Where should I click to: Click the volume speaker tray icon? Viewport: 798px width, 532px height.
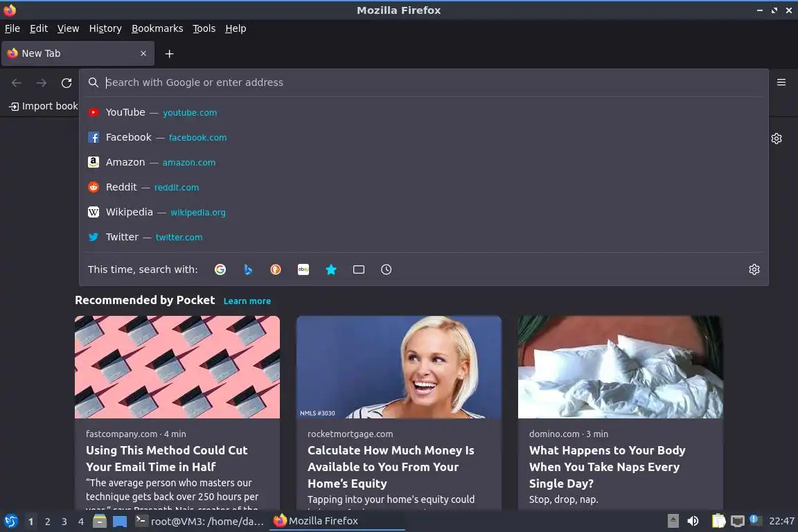[x=693, y=521]
